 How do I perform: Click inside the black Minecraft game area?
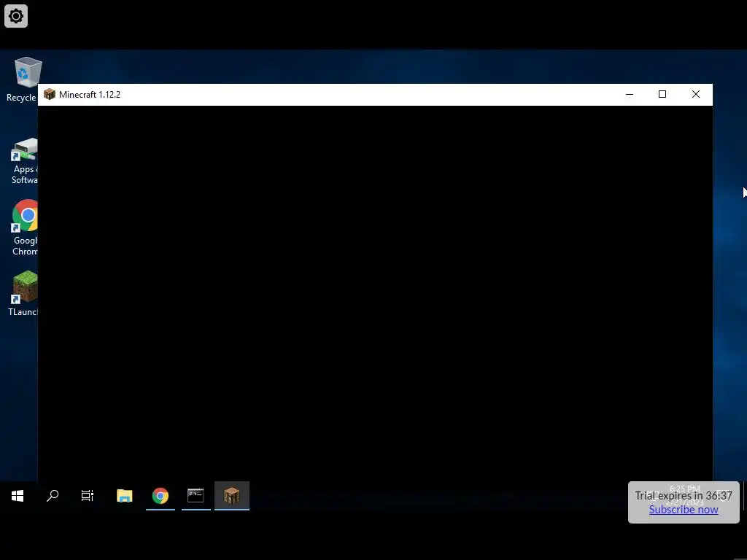(375, 293)
